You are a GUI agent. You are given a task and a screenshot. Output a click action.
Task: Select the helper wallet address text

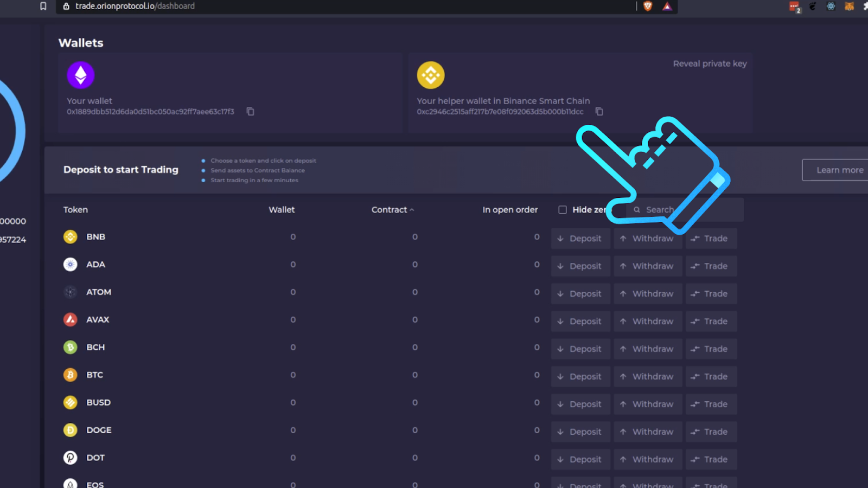tap(500, 112)
